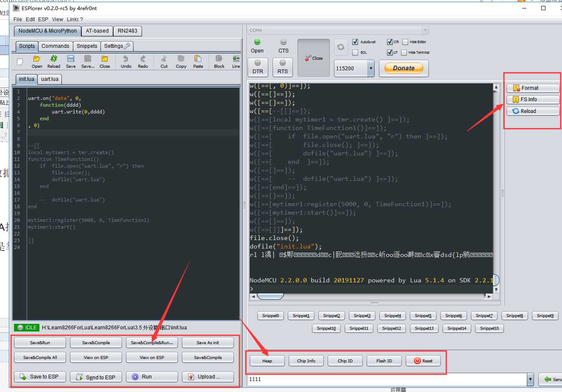The height and width of the screenshot is (392, 562).
Task: Click Reload in the right file manager panel
Action: tap(533, 111)
